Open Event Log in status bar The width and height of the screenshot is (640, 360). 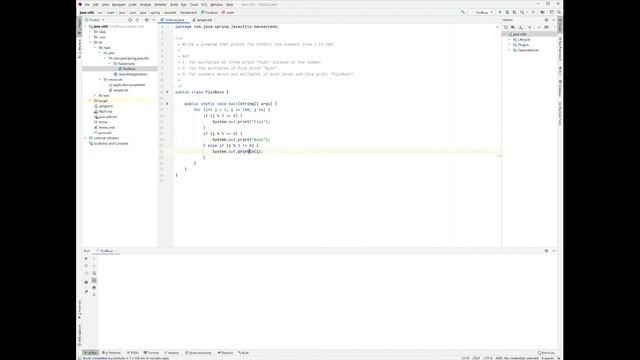coord(546,353)
